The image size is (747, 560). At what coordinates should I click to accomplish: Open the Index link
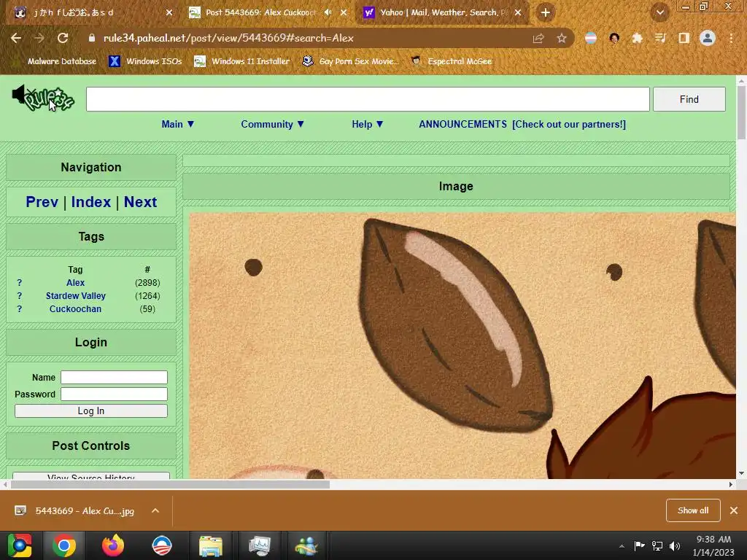pyautogui.click(x=90, y=202)
